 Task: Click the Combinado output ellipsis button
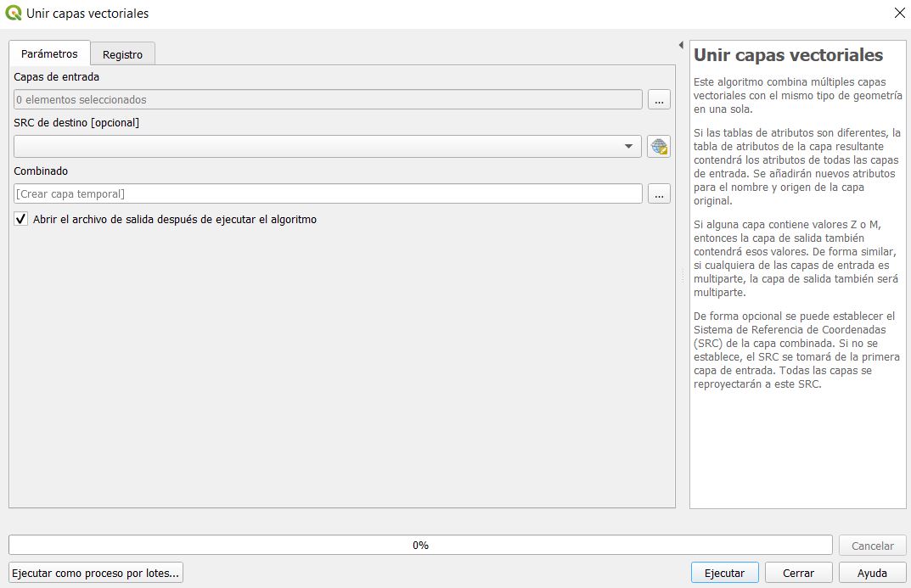click(659, 194)
